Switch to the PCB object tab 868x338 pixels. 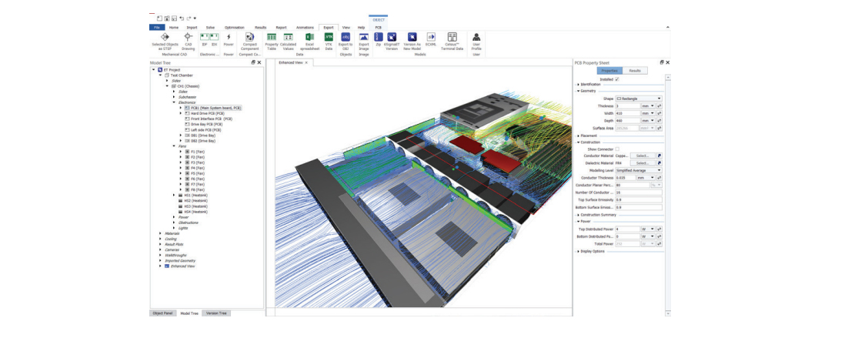378,27
